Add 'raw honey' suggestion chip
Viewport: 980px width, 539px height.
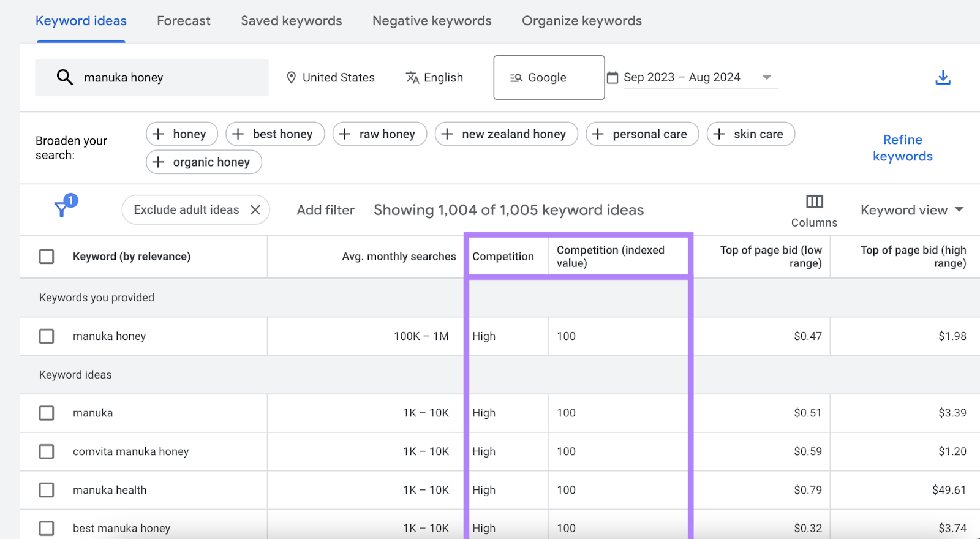click(380, 134)
